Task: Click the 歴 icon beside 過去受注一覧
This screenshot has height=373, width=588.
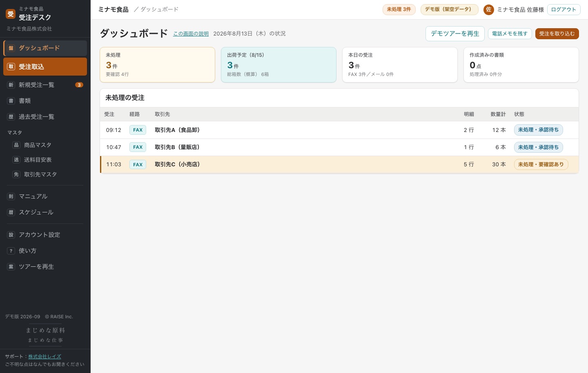Action: click(11, 117)
